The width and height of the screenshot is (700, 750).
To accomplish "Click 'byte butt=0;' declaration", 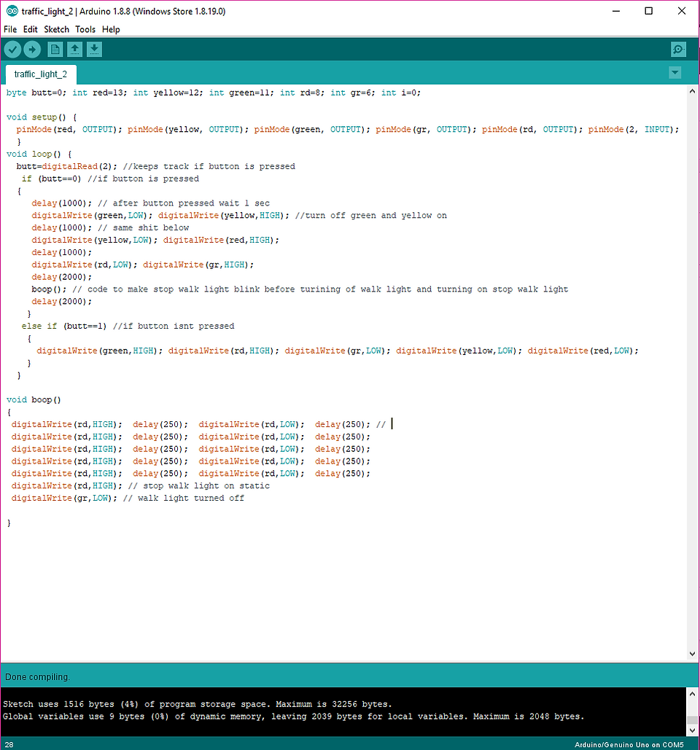I will point(36,93).
